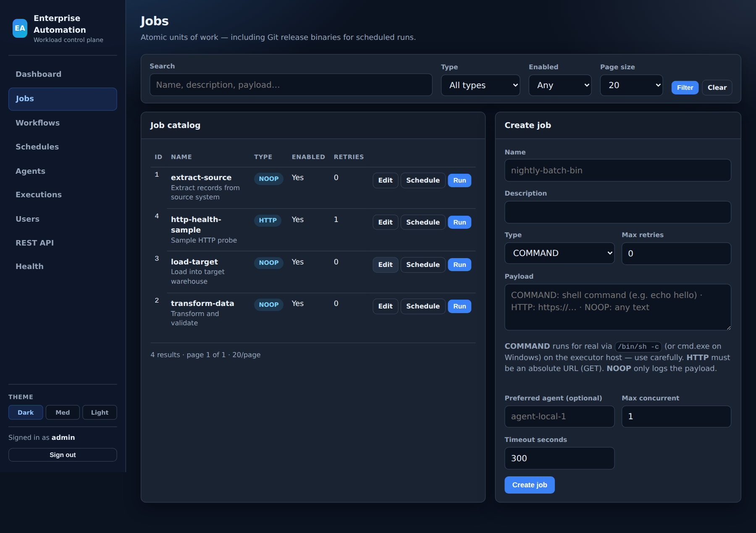Go to Workflows
756x533 pixels.
coord(63,123)
